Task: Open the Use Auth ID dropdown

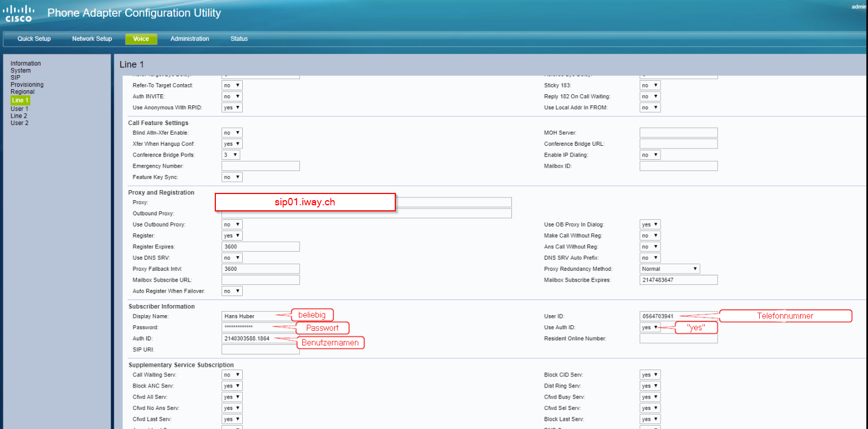Action: tap(650, 327)
